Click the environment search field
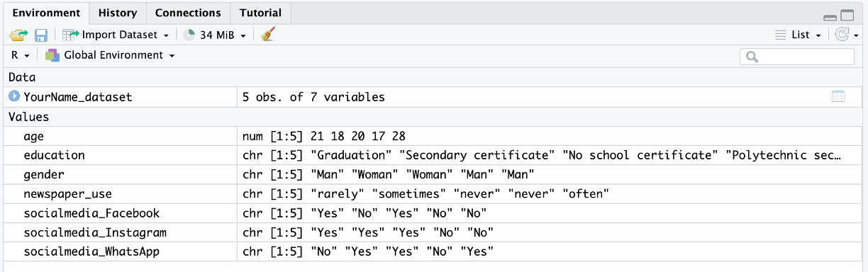The image size is (868, 272). [797, 57]
